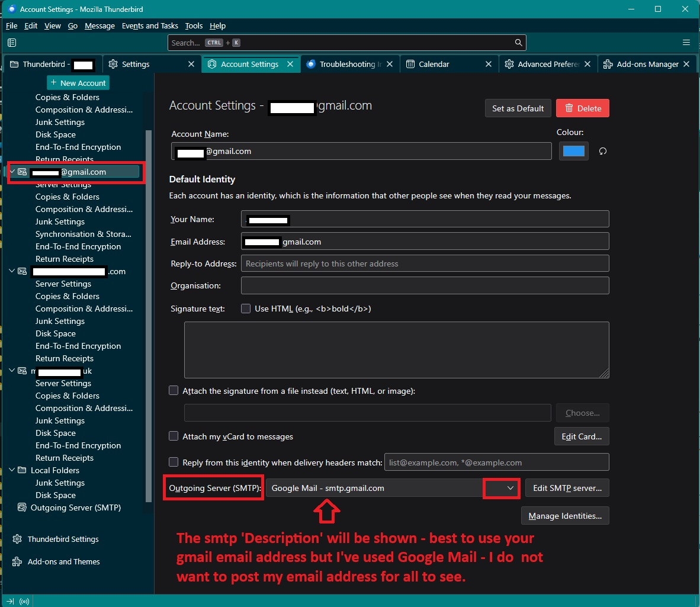This screenshot has width=700, height=607.
Task: Click the Outgoing Server (SMTP) sidebar icon
Action: coord(21,508)
